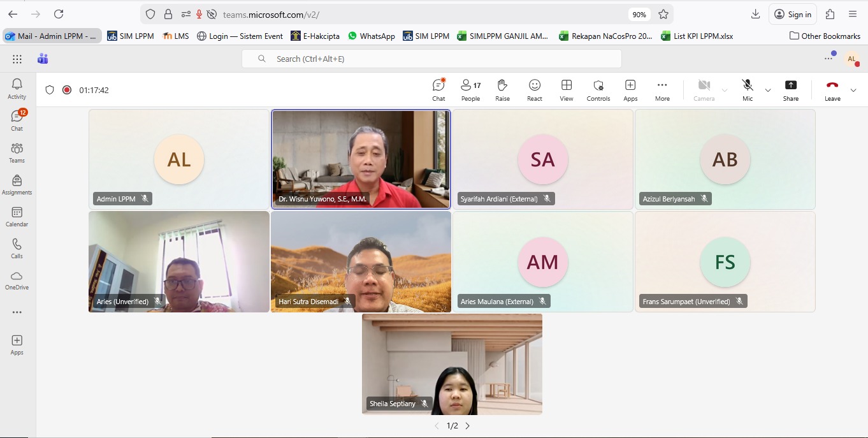The height and width of the screenshot is (438, 868).
Task: Raise your hand in the meeting
Action: coord(502,90)
